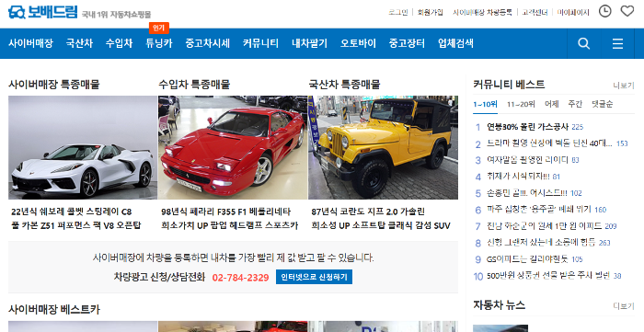Open the rank 4 post with 81 comments
The width and height of the screenshot is (644, 332).
tap(518, 177)
